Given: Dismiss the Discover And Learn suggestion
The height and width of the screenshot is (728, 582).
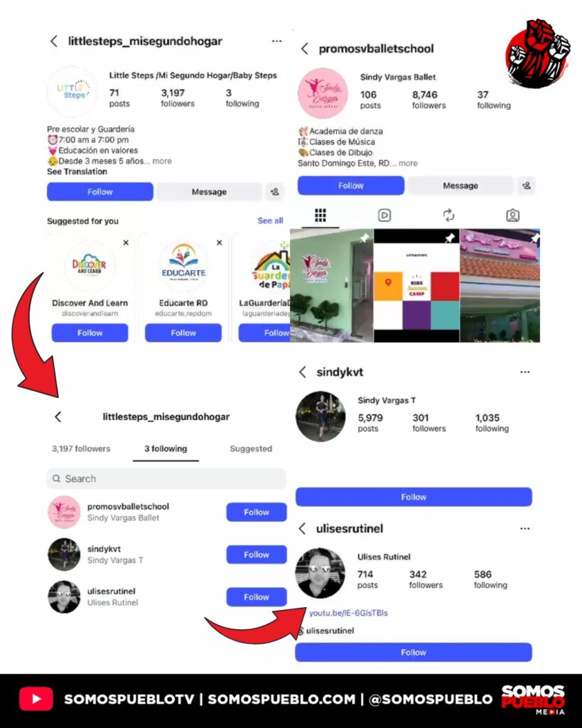Looking at the screenshot, I should click(x=126, y=242).
